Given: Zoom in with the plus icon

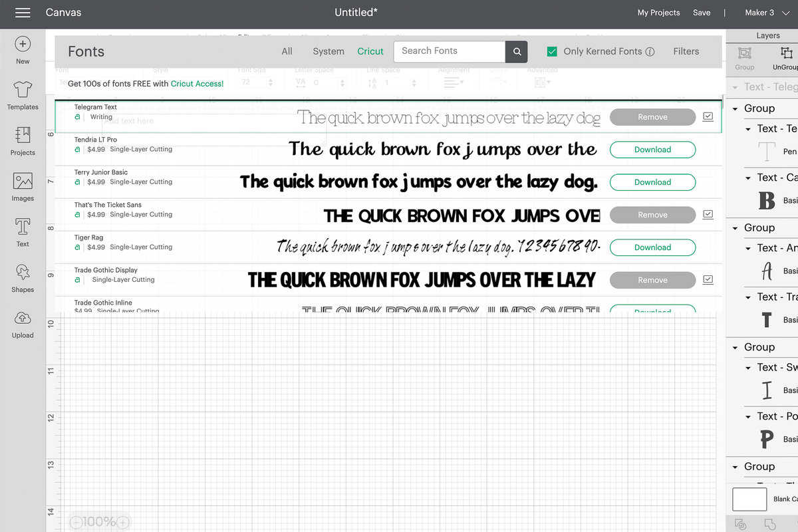Looking at the screenshot, I should point(123,522).
